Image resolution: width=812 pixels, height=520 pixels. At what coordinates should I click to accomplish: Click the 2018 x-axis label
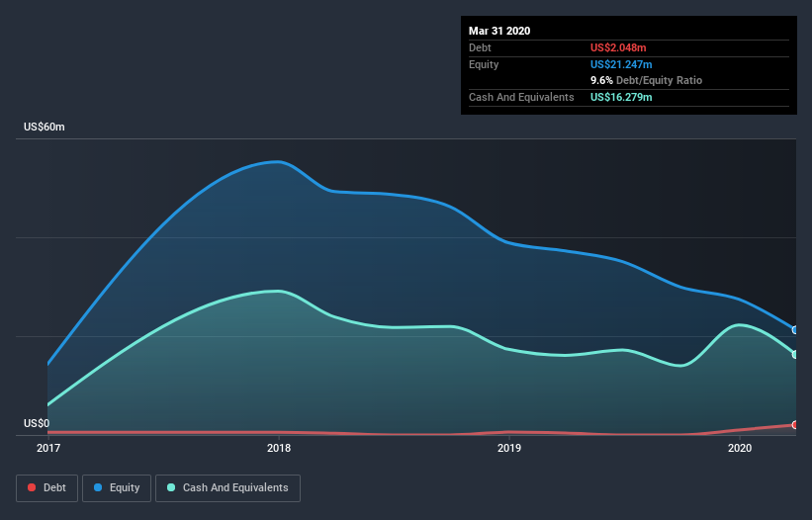[x=279, y=448]
